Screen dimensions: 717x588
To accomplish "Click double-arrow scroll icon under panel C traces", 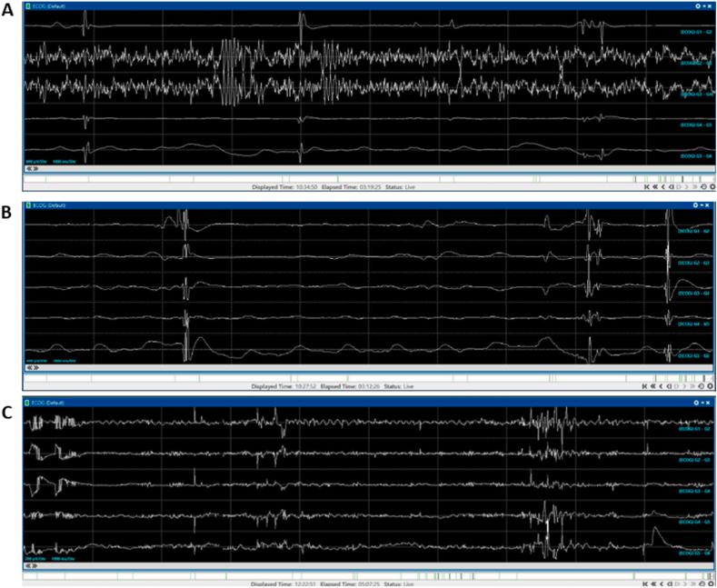I will coord(31,563).
